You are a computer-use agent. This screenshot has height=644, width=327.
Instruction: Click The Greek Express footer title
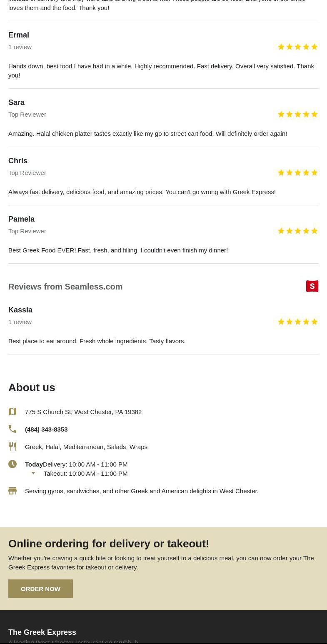pos(42,632)
